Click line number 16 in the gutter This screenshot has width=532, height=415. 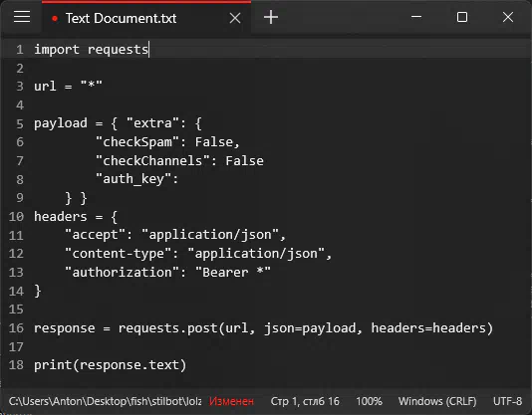click(16, 328)
